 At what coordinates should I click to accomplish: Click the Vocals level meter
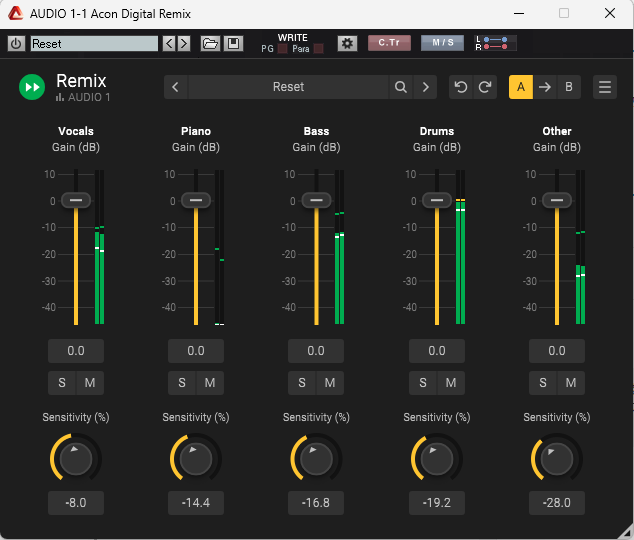tap(99, 247)
